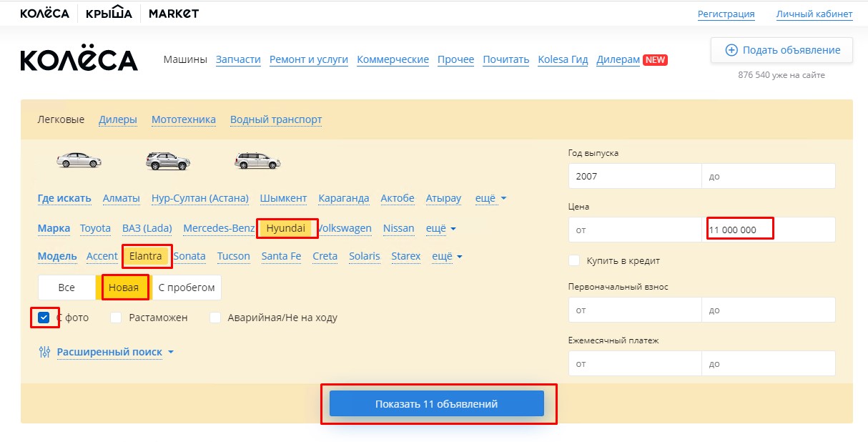Screen dimensions: 868x442
Task: Select the minivan body type icon
Action: (257, 160)
